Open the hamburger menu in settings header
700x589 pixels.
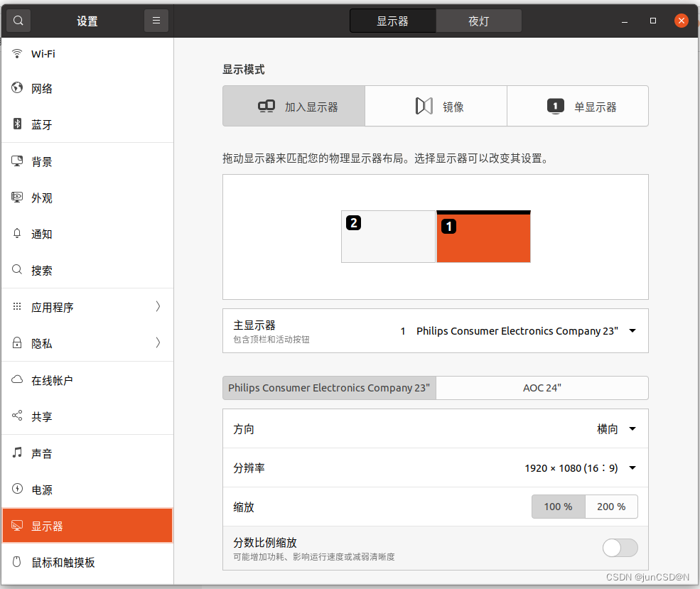[x=156, y=21]
